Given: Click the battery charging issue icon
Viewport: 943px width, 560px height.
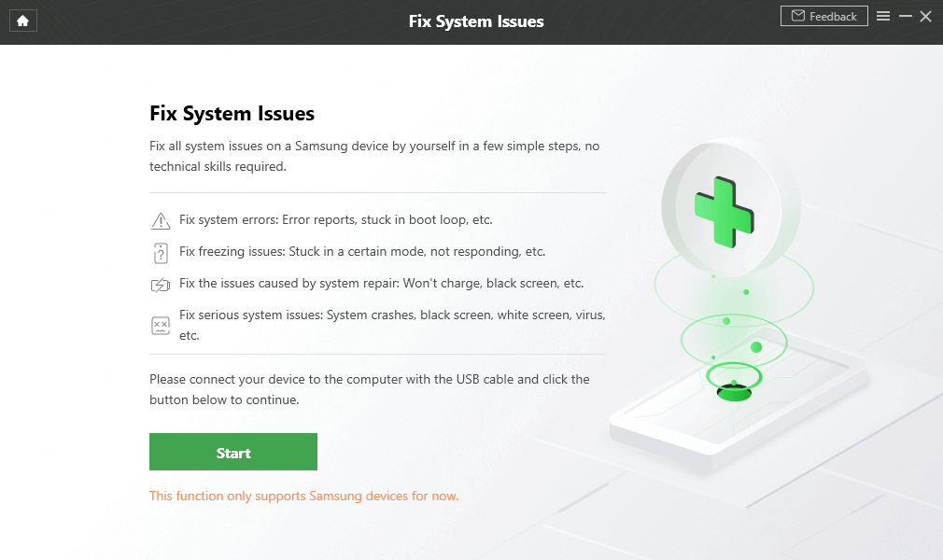Looking at the screenshot, I should pyautogui.click(x=161, y=285).
